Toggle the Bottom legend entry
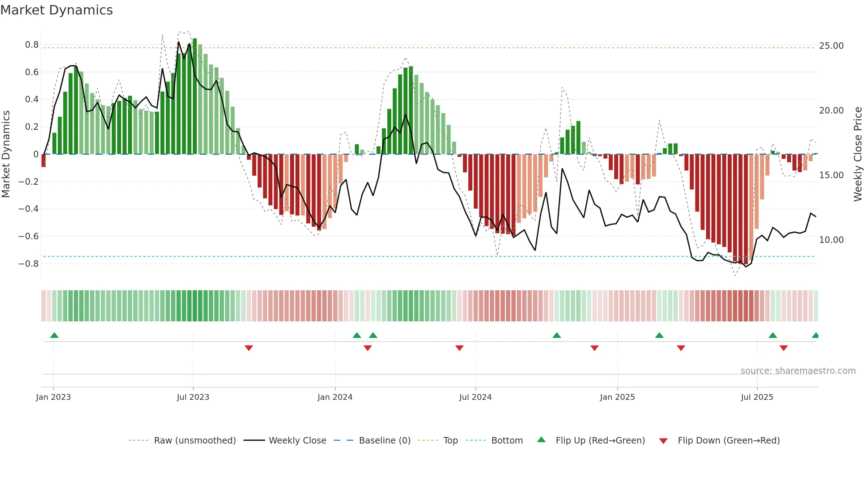Screen dimensions: 868x488 tap(494, 440)
